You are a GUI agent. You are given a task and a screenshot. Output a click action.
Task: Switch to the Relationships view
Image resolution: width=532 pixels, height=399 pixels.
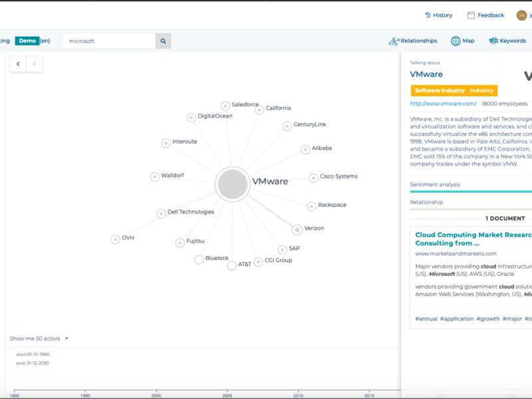point(412,41)
